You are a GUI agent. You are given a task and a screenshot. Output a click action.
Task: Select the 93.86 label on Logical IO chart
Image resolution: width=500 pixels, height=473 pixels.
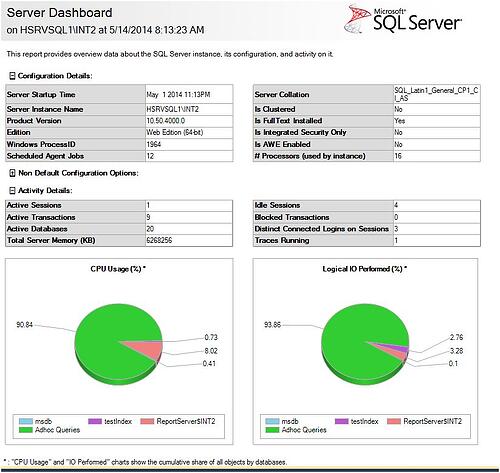pos(272,325)
